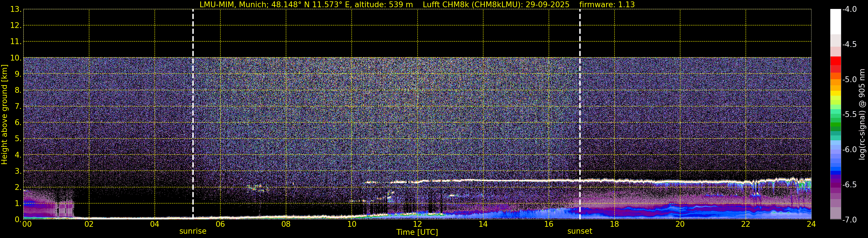Click the white dashed sunrise marker line

point(193,114)
